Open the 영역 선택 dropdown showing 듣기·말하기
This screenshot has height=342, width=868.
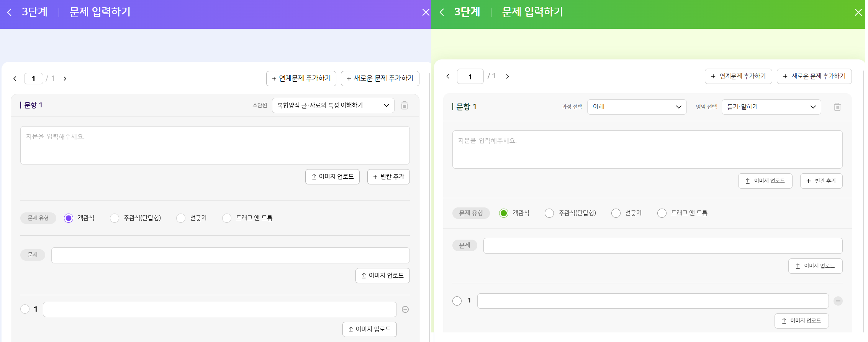771,107
